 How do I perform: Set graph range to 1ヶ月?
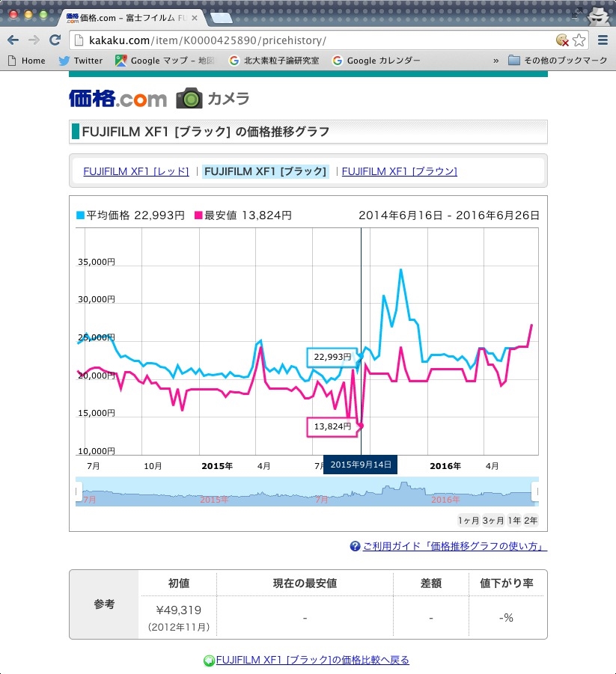(x=469, y=521)
